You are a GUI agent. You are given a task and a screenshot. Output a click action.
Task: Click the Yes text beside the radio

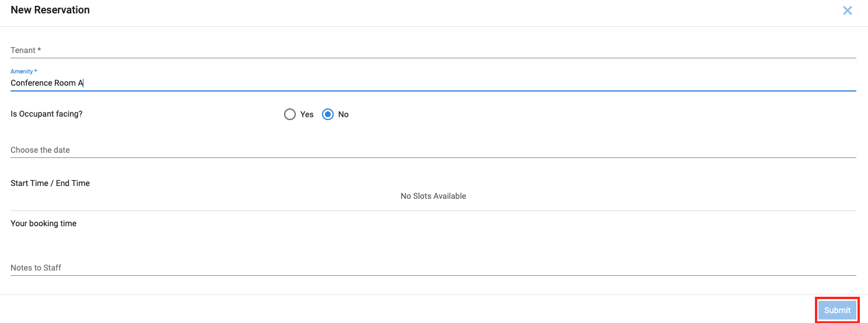[307, 114]
